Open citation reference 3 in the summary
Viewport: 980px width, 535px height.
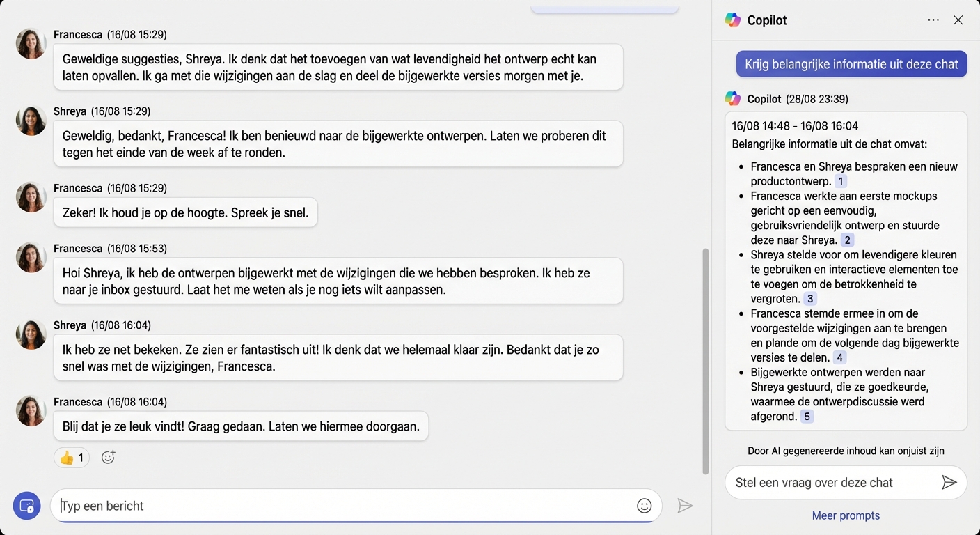[809, 298]
